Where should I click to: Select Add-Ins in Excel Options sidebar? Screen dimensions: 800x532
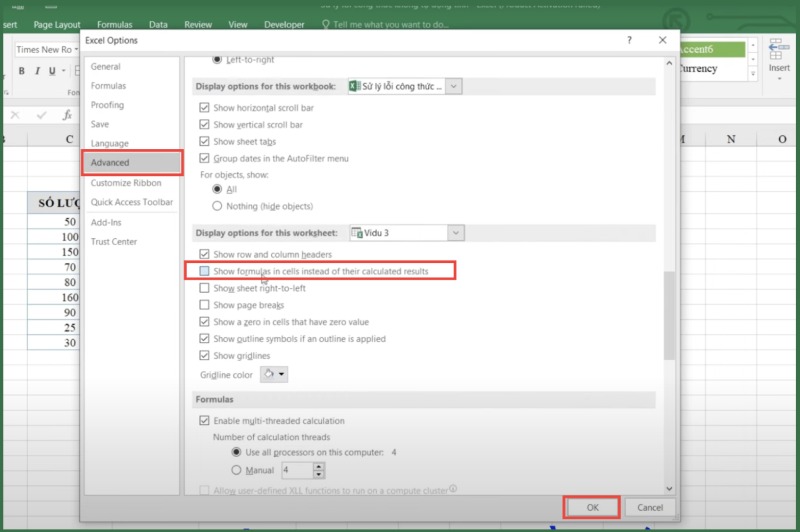tap(132, 222)
